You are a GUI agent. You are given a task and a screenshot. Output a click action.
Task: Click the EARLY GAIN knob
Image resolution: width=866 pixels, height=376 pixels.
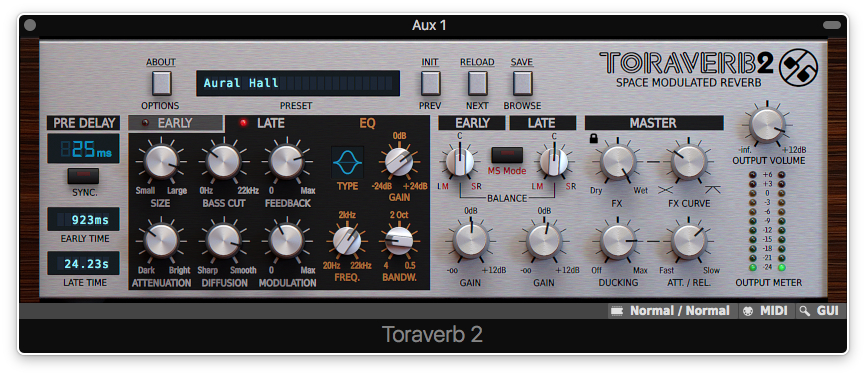471,241
